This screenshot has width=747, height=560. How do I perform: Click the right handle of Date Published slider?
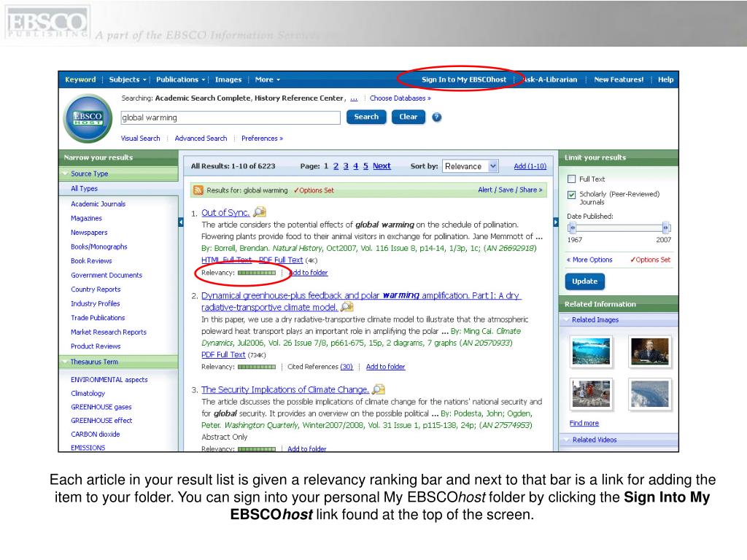[x=666, y=227]
